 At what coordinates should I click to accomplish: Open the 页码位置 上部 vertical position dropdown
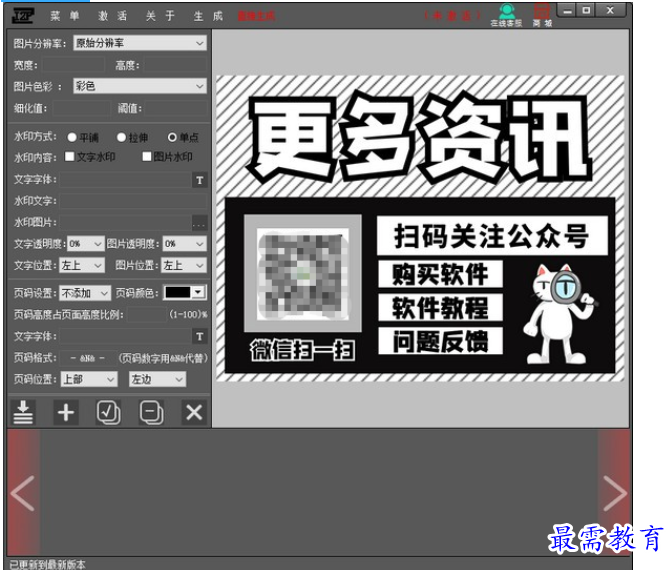(x=89, y=379)
